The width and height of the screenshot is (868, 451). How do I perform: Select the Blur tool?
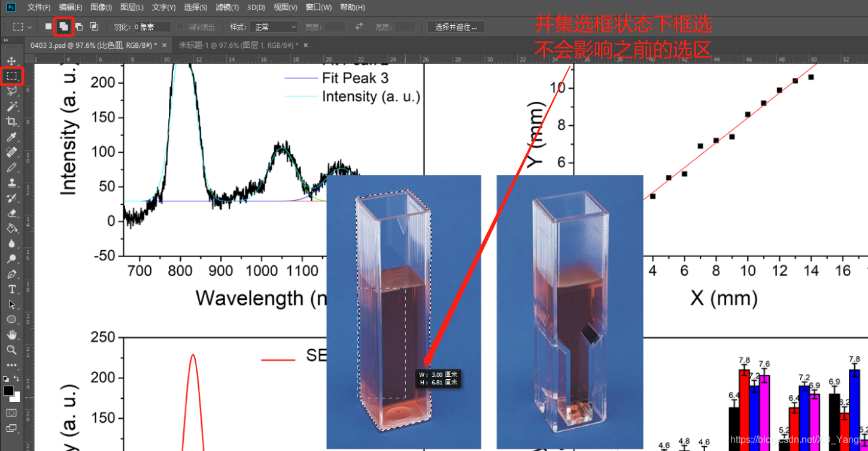click(x=11, y=244)
